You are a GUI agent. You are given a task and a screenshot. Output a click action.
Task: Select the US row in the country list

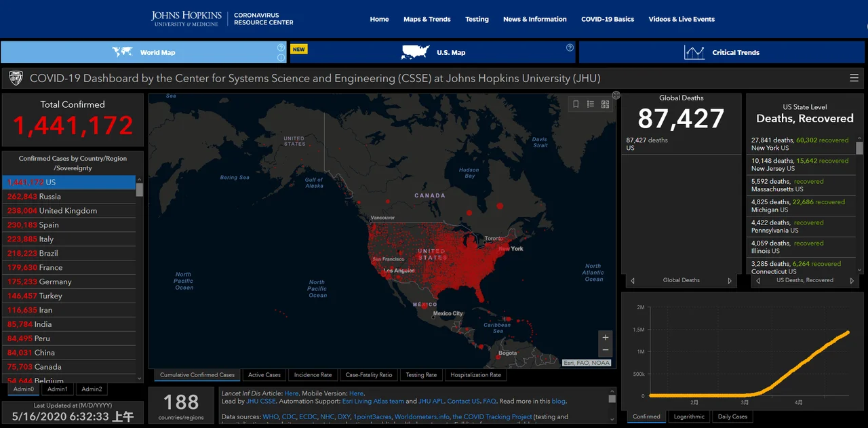point(68,182)
